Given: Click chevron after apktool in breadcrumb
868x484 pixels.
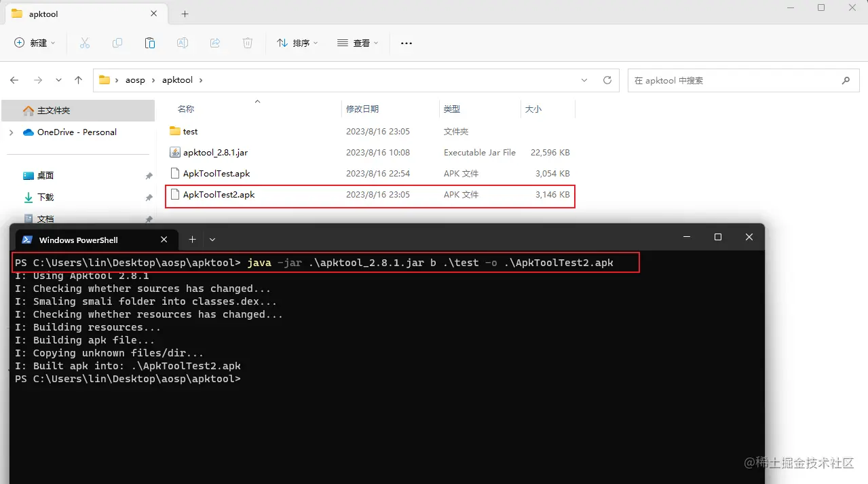Looking at the screenshot, I should 201,80.
